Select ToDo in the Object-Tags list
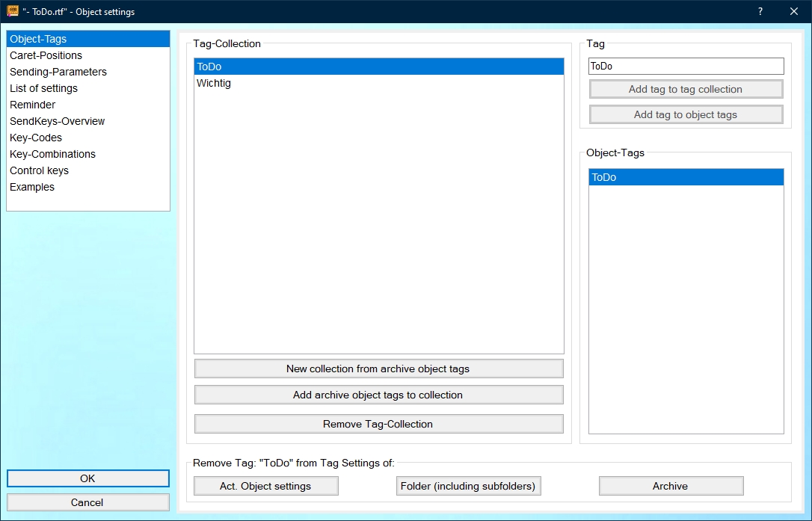Image resolution: width=812 pixels, height=521 pixels. click(x=604, y=177)
